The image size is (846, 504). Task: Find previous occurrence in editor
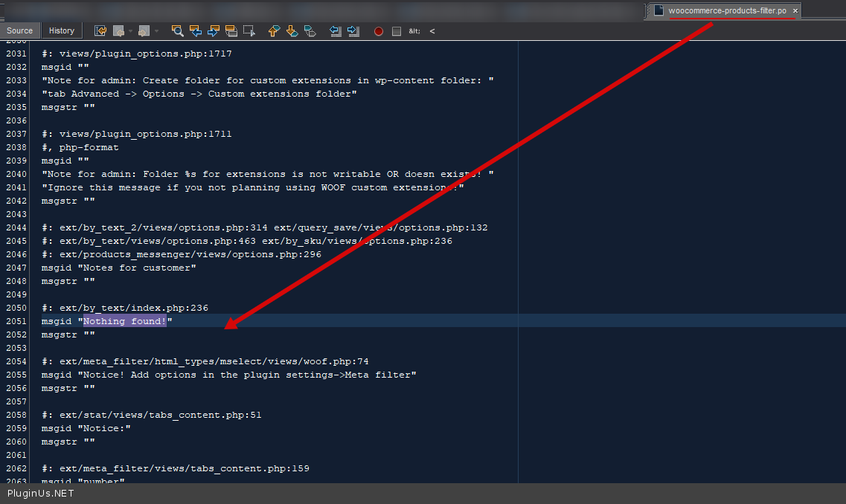click(196, 31)
